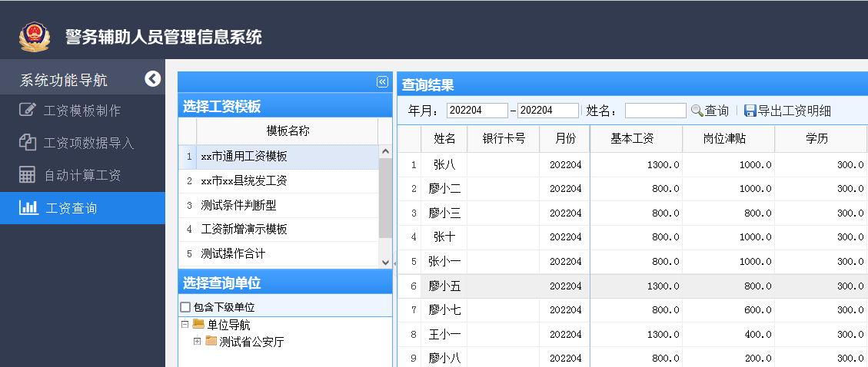This screenshot has height=367, width=868.
Task: Select the xx市xx县统发工资 template row
Action: point(243,181)
